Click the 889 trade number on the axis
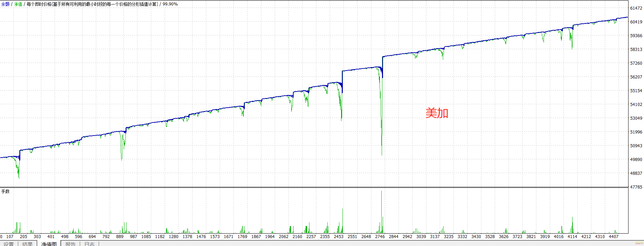This screenshot has width=644, height=246. point(120,236)
